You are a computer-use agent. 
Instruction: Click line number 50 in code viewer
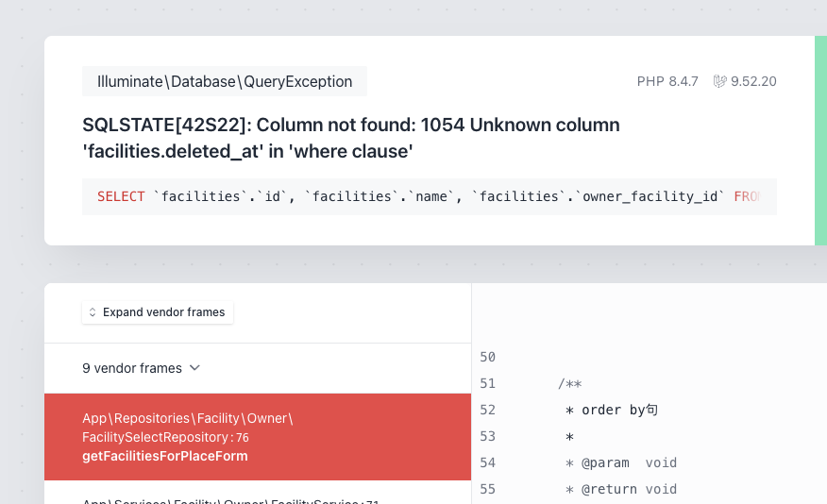pyautogui.click(x=487, y=357)
